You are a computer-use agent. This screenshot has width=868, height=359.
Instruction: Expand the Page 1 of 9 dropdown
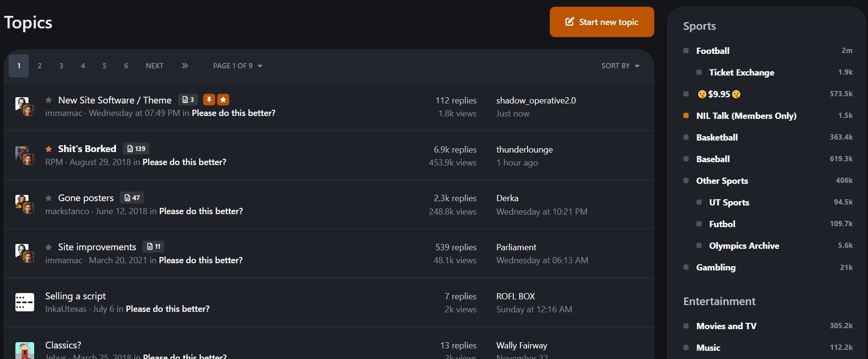238,66
